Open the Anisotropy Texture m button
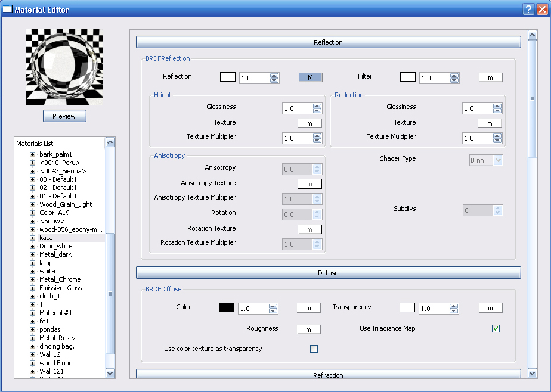 [x=309, y=184]
